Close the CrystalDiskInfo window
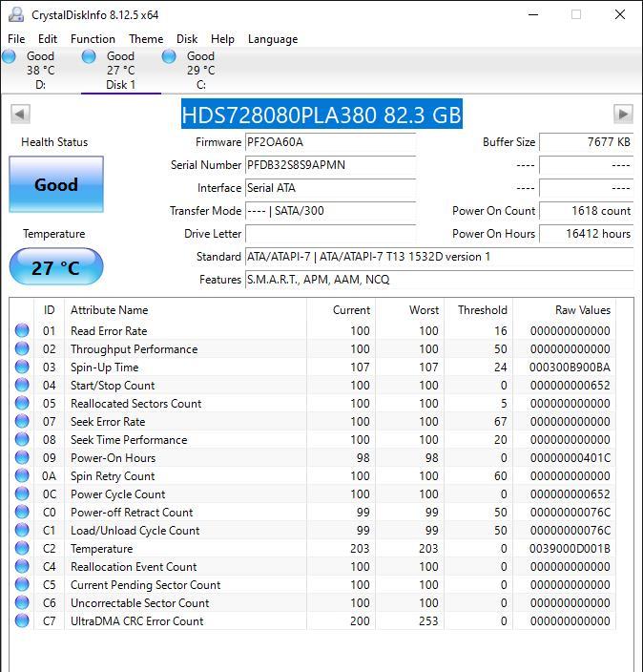Screen dimensions: 643x672 (620, 14)
